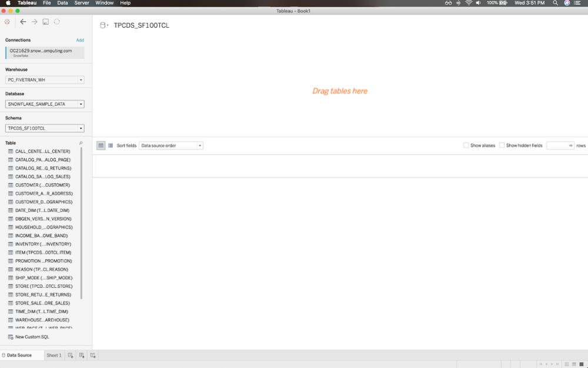Go forward using the forward arrow icon
Screen dimensions: 588x368
click(34, 22)
